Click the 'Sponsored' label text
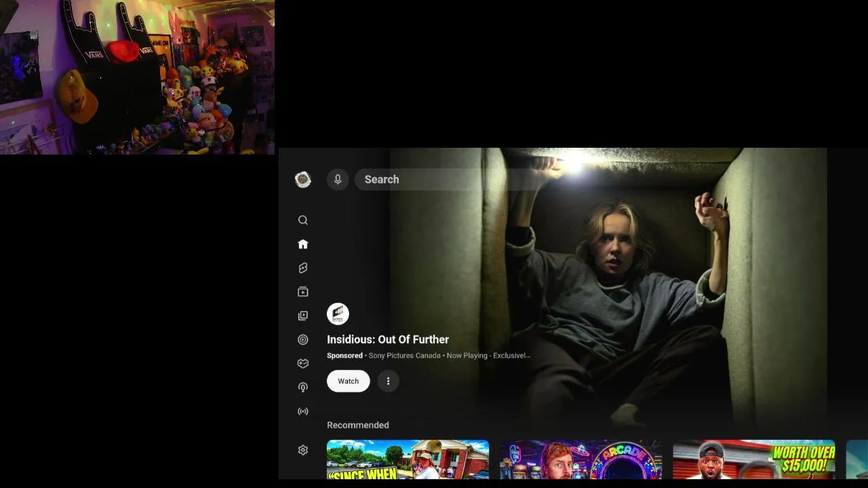Image resolution: width=868 pixels, height=488 pixels. 344,356
